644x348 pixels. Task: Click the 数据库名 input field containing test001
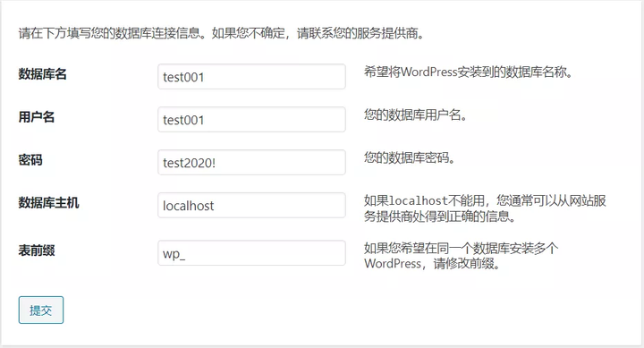[251, 76]
